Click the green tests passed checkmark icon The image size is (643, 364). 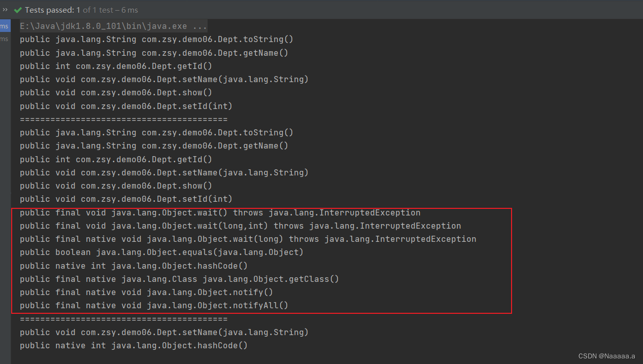18,9
